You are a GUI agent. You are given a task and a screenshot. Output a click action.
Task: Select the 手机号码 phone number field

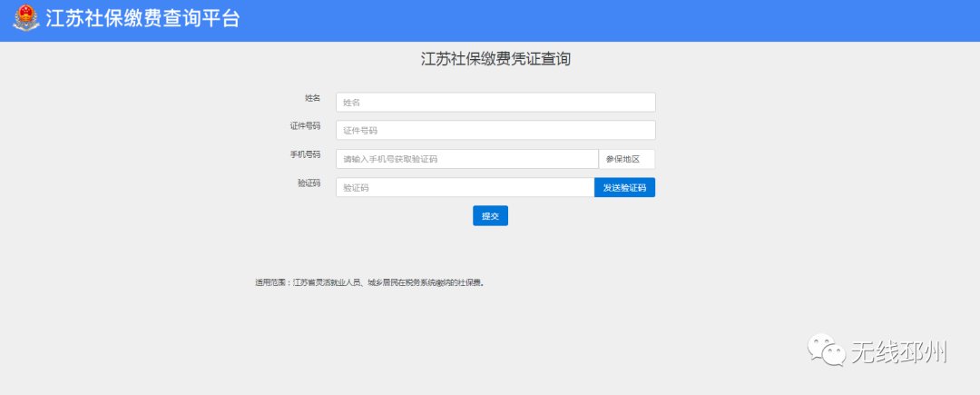(466, 159)
